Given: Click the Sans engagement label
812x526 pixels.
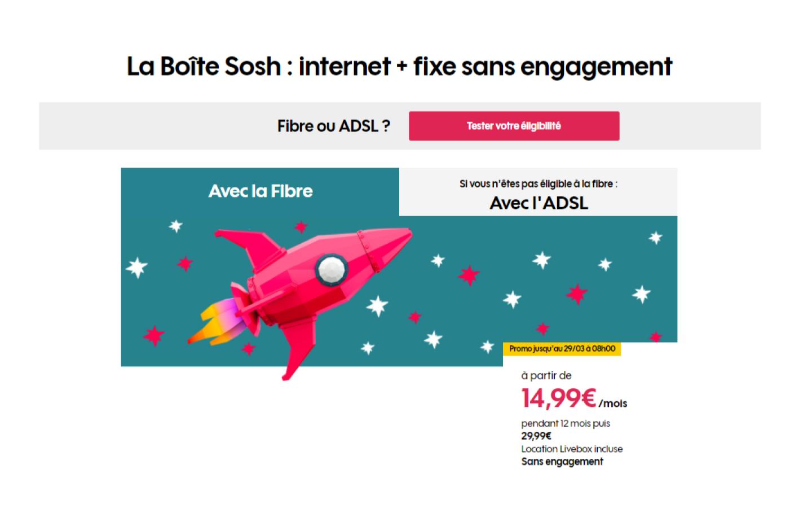Looking at the screenshot, I should 562,462.
